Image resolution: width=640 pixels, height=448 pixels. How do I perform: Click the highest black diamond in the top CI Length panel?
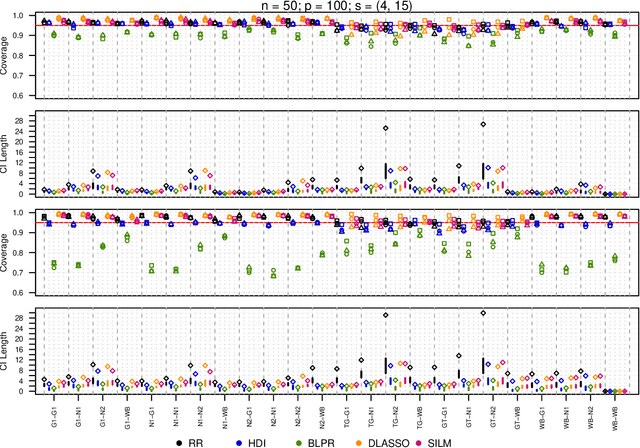[483, 125]
